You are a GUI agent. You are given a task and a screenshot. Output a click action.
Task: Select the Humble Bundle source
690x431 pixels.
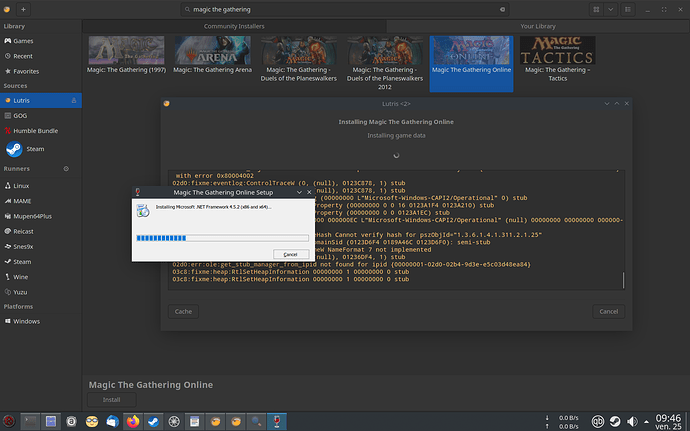[x=40, y=131]
